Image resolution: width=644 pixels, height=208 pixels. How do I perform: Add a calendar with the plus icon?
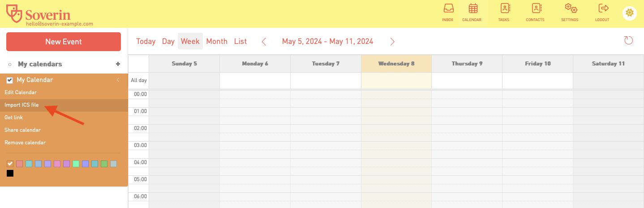118,64
